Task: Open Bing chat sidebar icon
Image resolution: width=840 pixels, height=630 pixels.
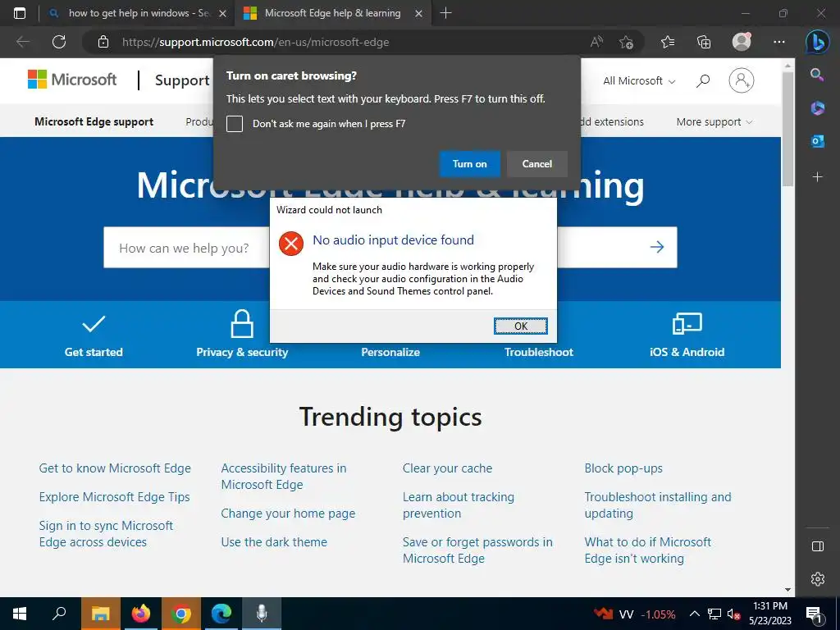Action: point(818,42)
